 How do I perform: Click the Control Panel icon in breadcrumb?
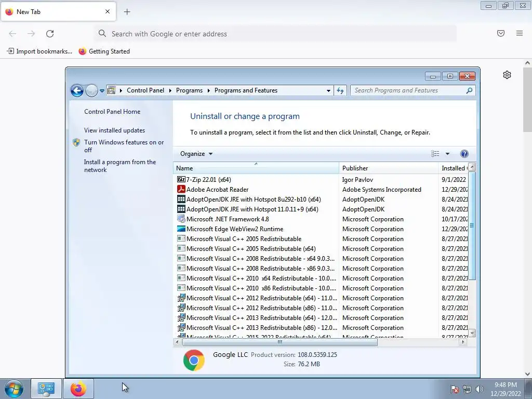pos(111,90)
